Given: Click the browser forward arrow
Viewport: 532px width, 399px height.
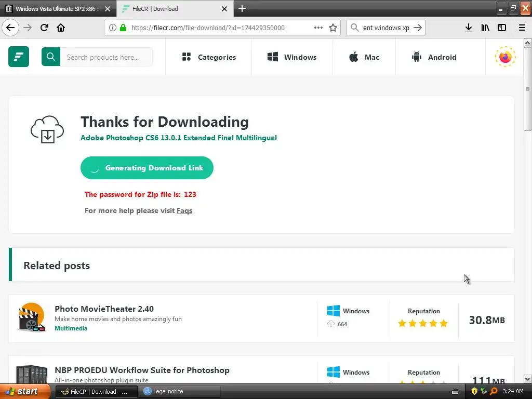Looking at the screenshot, I should (x=28, y=28).
